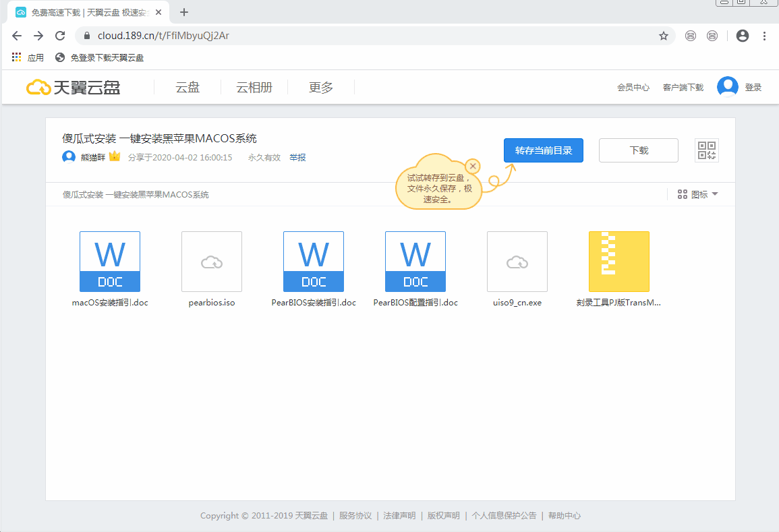View site security lock icon
Screen dimensions: 779x532
(x=87, y=36)
